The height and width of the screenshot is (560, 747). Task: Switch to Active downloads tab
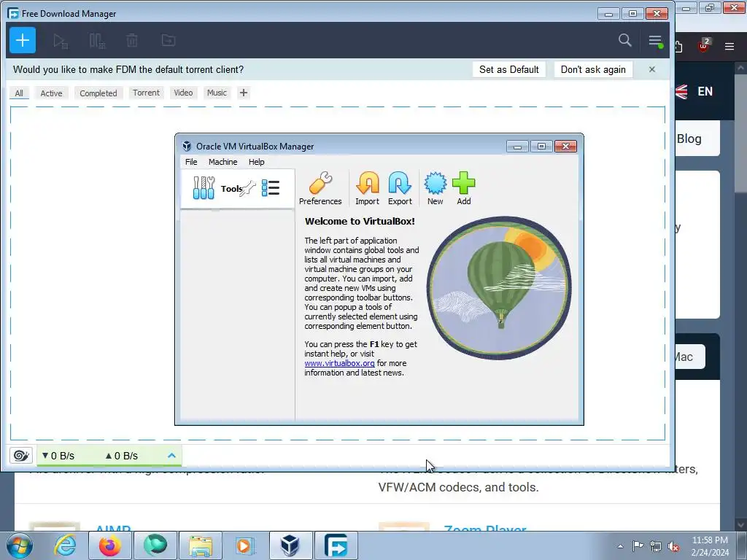click(51, 93)
